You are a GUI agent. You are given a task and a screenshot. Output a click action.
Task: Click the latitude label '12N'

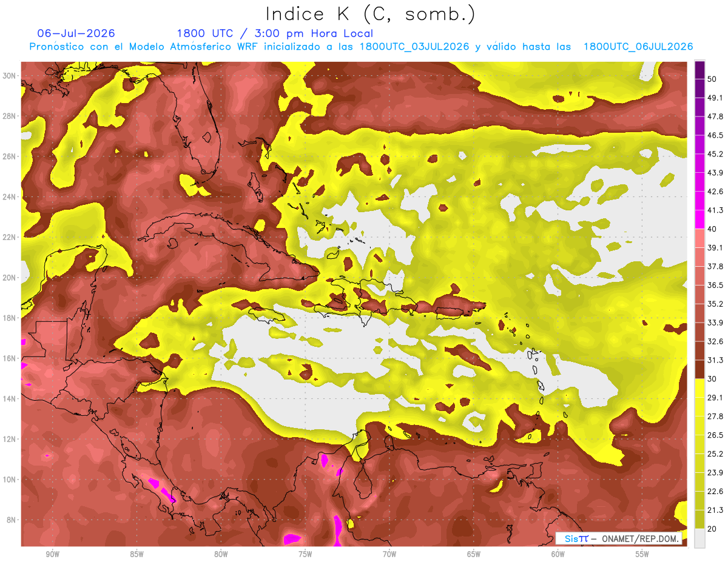click(x=9, y=439)
